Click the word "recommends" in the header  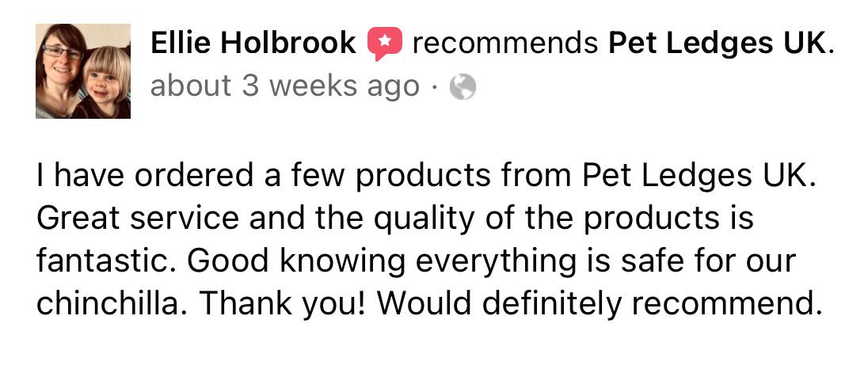point(504,44)
